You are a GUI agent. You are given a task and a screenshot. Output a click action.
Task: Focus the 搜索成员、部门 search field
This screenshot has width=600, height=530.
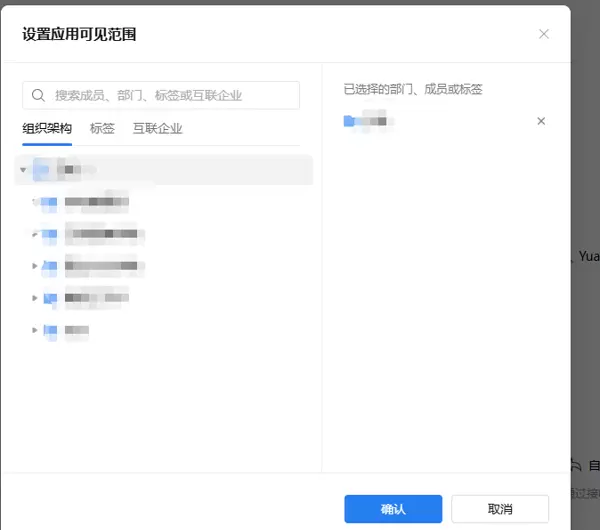tap(170, 96)
